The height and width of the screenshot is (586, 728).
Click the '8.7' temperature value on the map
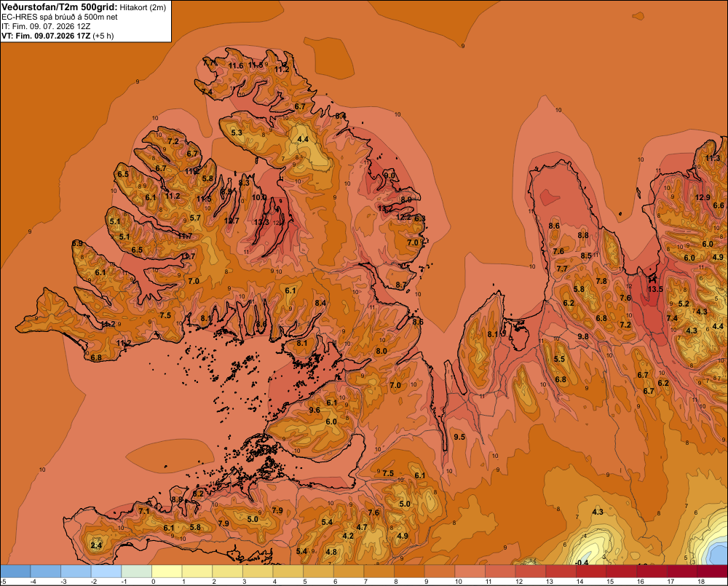point(400,285)
